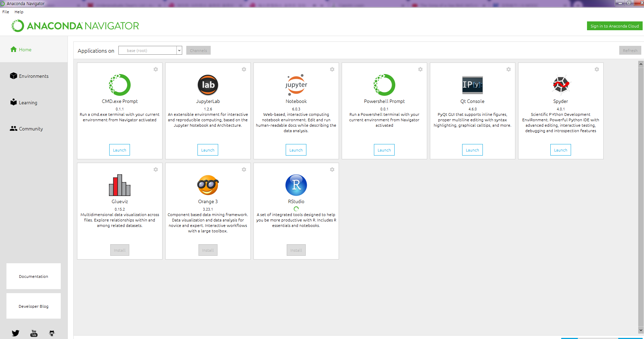Image resolution: width=644 pixels, height=339 pixels.
Task: Open the Environments tab
Action: (x=34, y=76)
